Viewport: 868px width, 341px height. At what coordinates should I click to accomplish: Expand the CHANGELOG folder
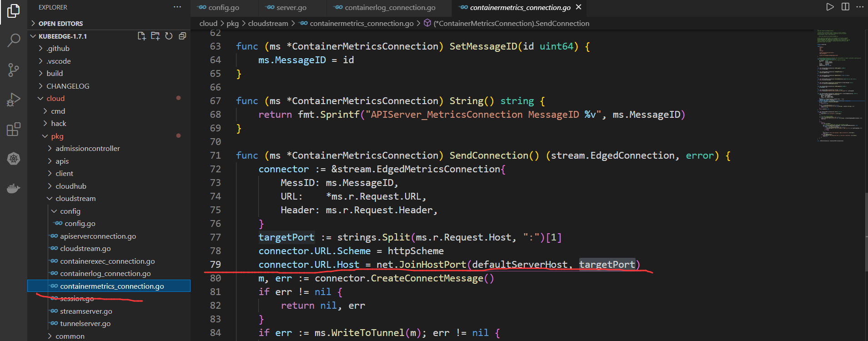pos(109,86)
